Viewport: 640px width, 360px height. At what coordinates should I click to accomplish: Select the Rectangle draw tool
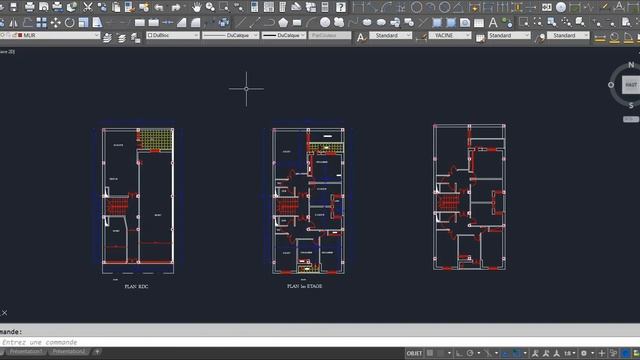pos(297,22)
